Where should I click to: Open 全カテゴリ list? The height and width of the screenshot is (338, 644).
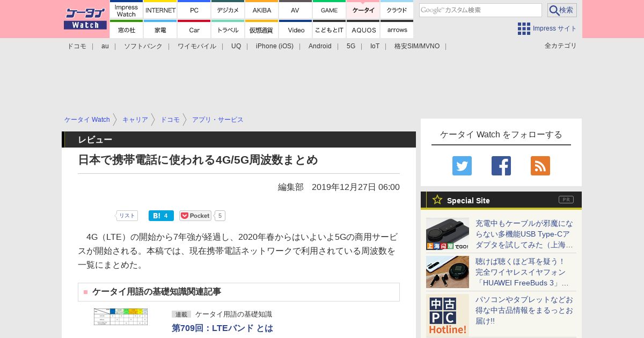pos(561,46)
